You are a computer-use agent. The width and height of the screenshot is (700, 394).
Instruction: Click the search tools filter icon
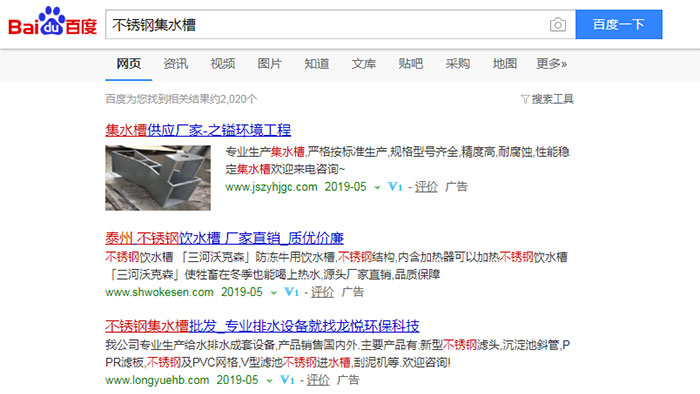click(525, 99)
